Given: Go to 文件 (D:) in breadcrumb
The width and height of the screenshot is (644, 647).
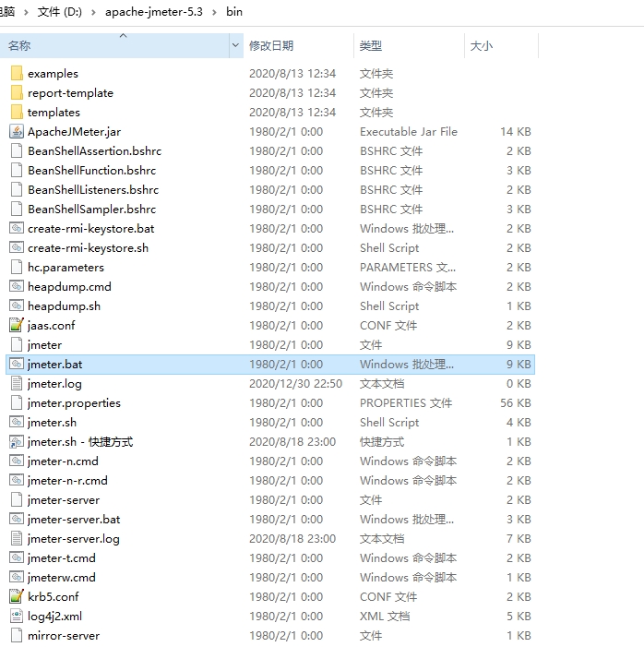Looking at the screenshot, I should tap(60, 12).
